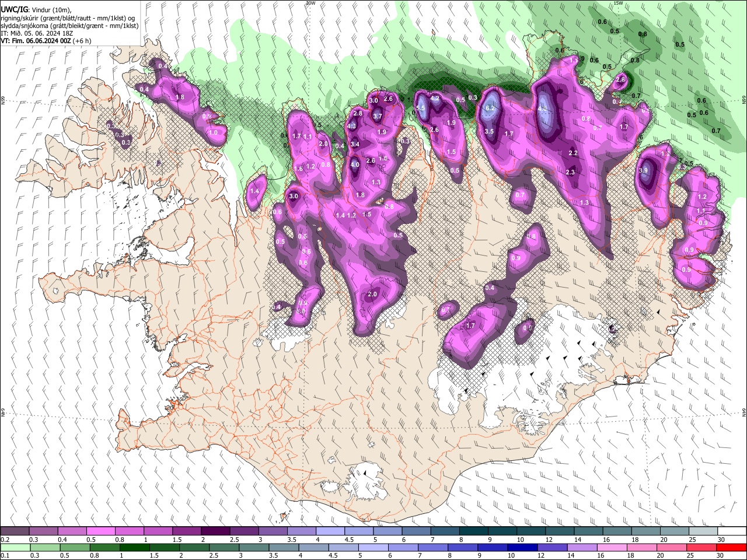Click the 0.1 label on rain scale
Image resolution: width=747 pixels, height=560 pixels.
(x=5, y=555)
